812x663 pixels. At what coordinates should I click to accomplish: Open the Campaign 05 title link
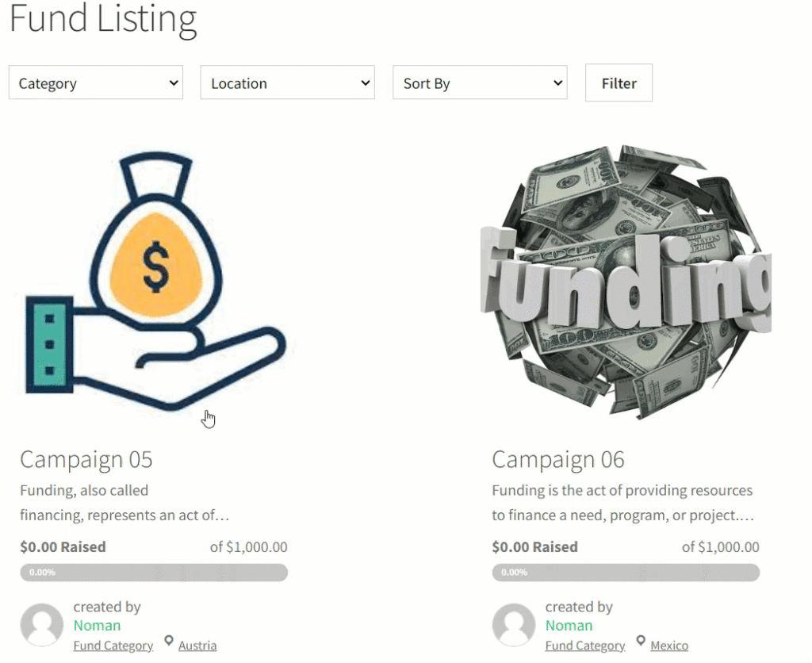click(x=86, y=459)
